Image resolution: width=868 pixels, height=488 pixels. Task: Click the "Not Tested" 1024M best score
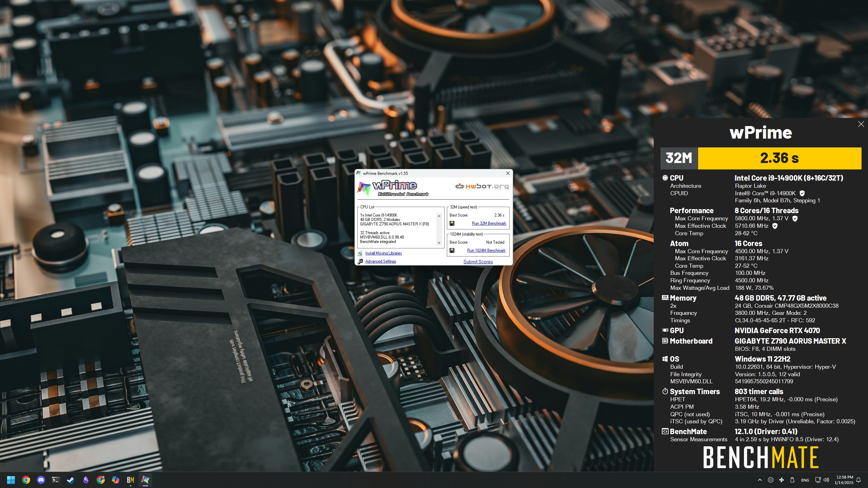[x=495, y=242]
